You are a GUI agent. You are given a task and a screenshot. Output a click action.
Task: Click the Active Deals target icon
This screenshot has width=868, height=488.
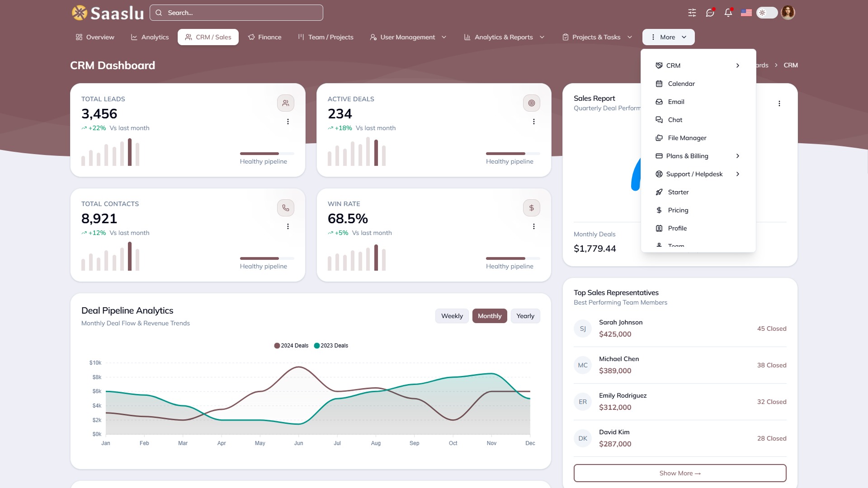[532, 103]
